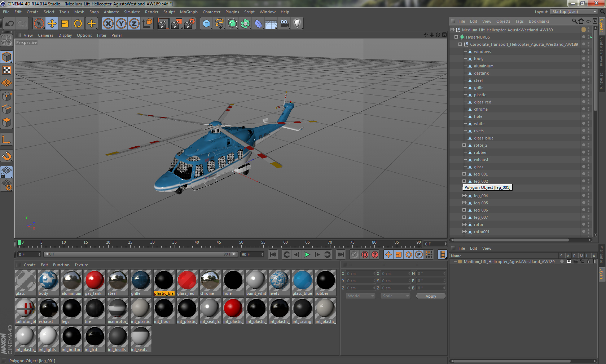Enable Polygons mode

(6, 123)
